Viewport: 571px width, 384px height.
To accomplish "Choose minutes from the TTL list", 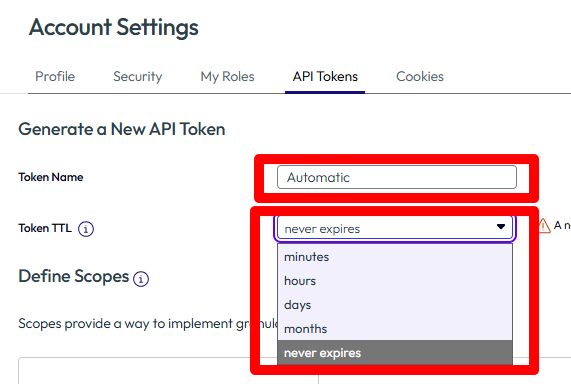I will point(395,257).
